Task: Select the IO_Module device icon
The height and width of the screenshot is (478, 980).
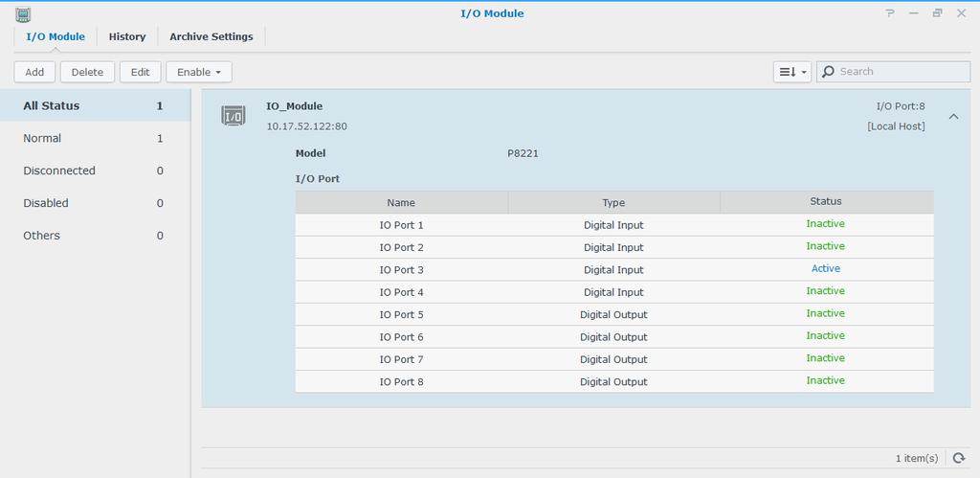Action: coord(234,116)
